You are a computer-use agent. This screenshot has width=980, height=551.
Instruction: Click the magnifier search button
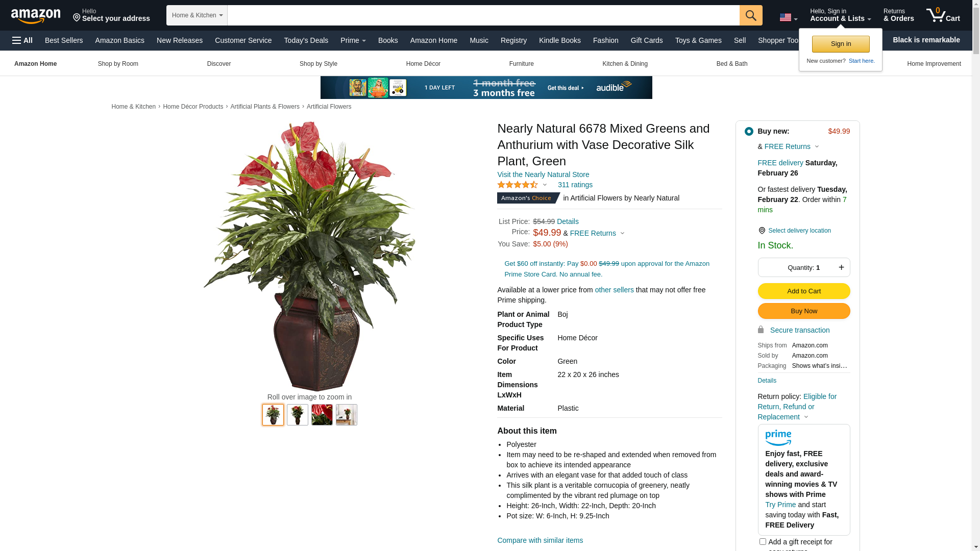(751, 15)
